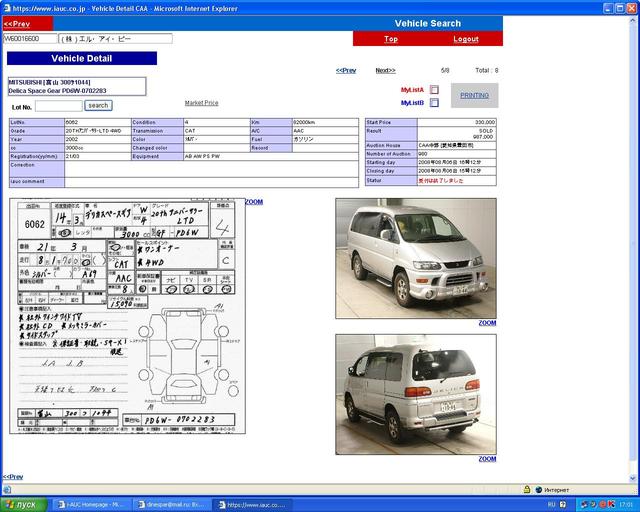Tick the MyListA checkbox

pyautogui.click(x=434, y=89)
